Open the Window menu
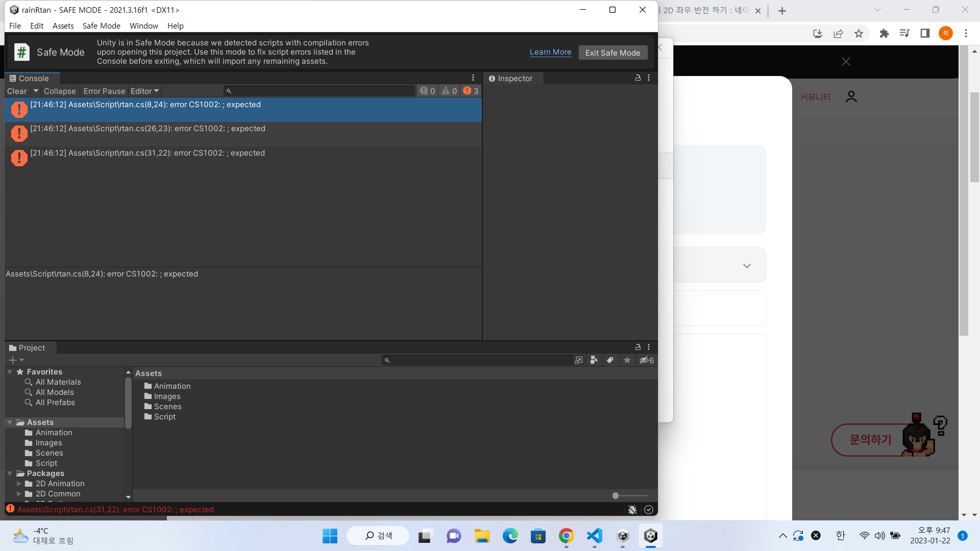 click(144, 26)
